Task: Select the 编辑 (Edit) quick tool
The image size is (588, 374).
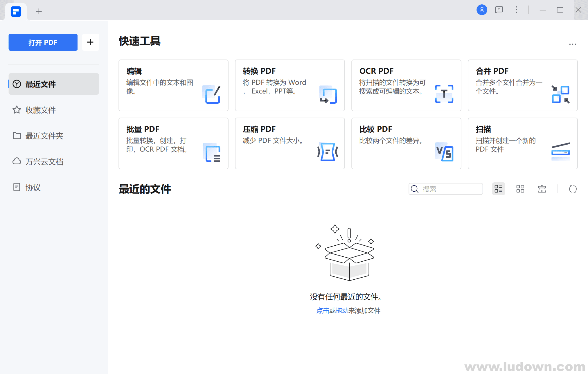Action: (x=173, y=85)
